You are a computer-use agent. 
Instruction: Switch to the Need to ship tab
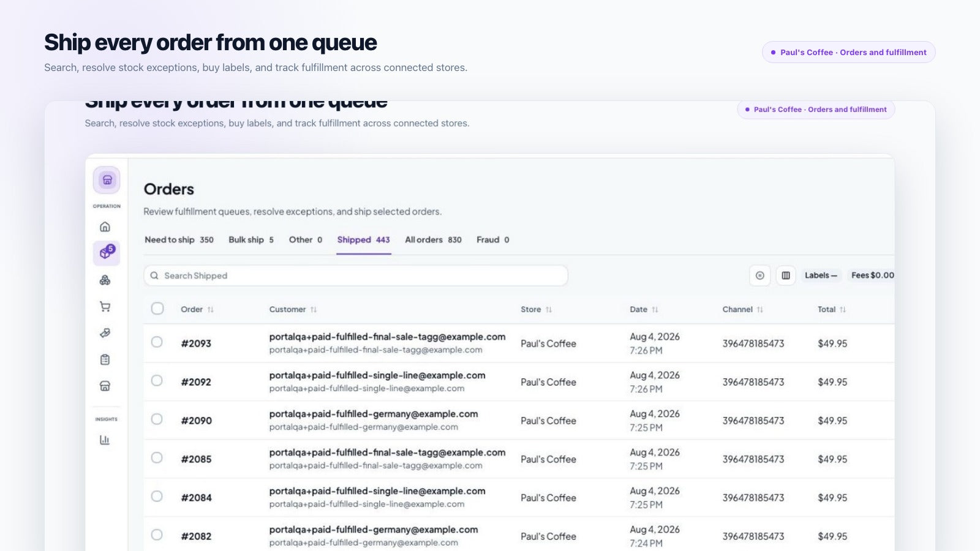click(x=179, y=240)
